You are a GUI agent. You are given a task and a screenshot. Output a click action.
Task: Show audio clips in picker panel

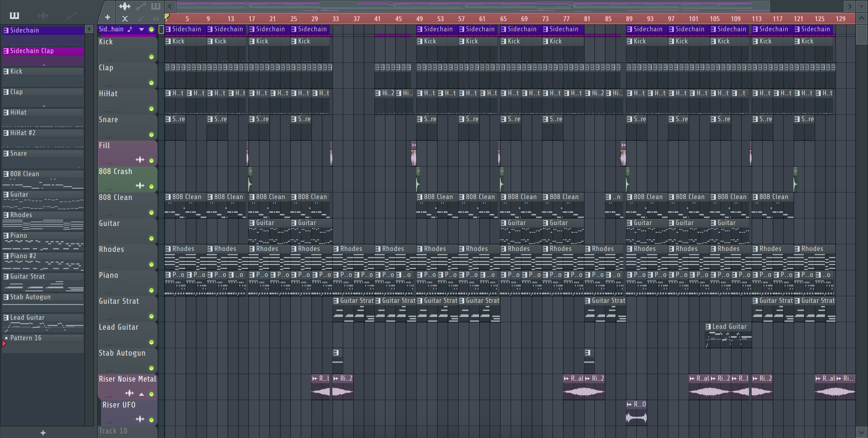(43, 15)
